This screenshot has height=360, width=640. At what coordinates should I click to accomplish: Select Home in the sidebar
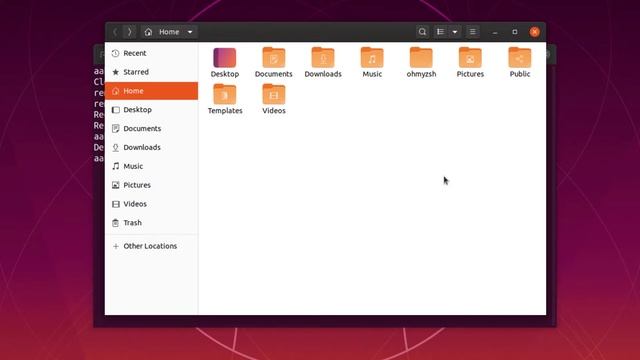pos(151,91)
